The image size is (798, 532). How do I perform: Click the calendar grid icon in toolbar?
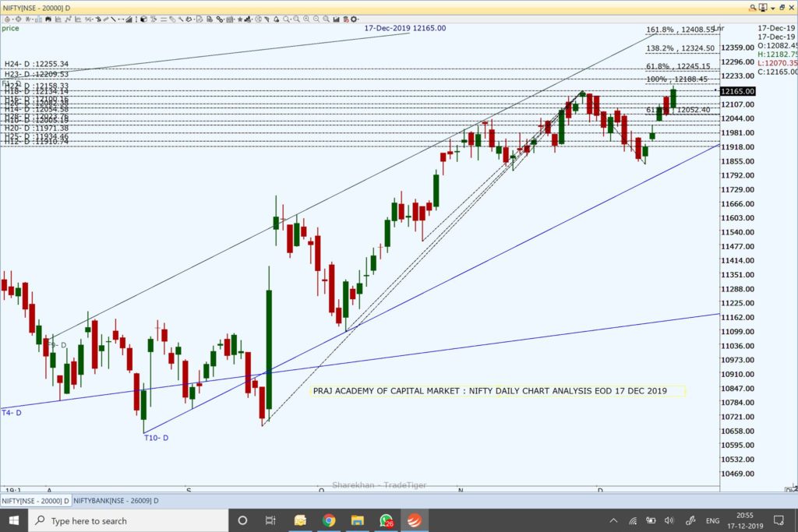coord(230,19)
